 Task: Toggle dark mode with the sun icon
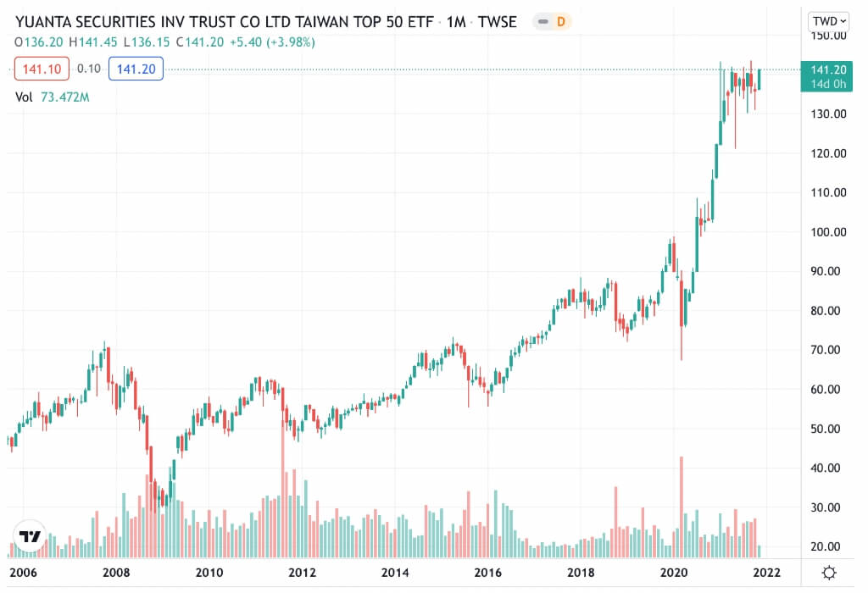[x=828, y=573]
